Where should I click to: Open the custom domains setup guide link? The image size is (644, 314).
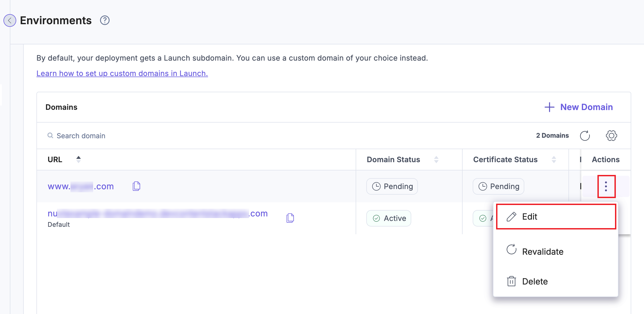click(x=122, y=73)
